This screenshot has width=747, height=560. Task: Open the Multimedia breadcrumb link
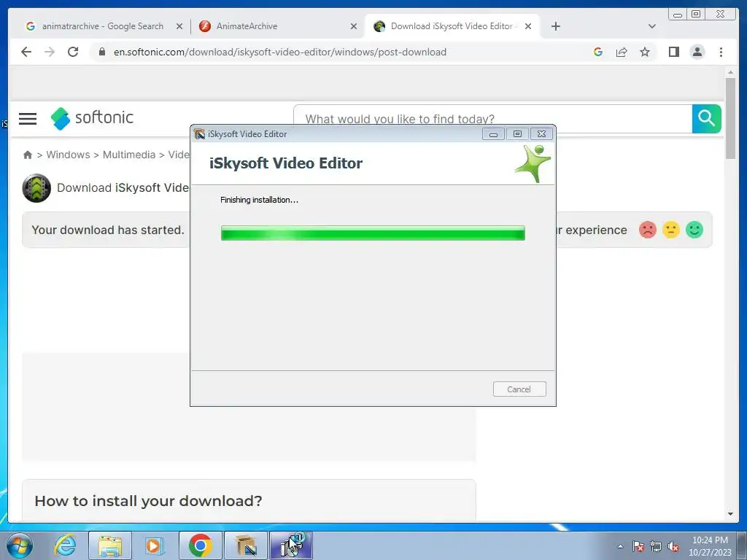point(129,155)
